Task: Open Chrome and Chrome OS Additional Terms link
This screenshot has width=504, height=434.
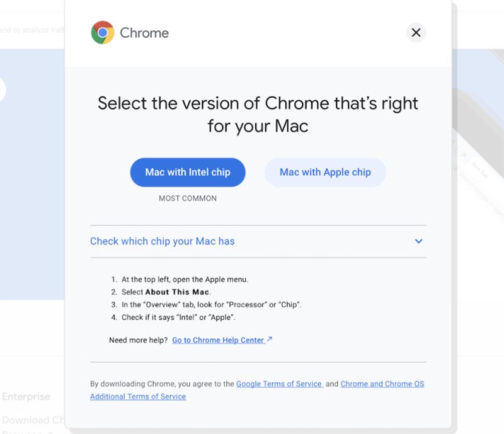Action: 382,384
